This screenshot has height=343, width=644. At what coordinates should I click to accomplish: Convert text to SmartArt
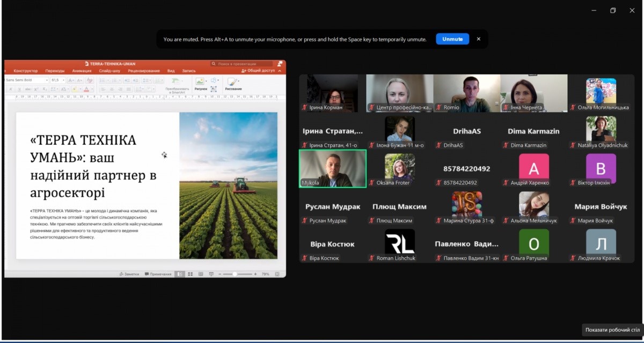(177, 85)
